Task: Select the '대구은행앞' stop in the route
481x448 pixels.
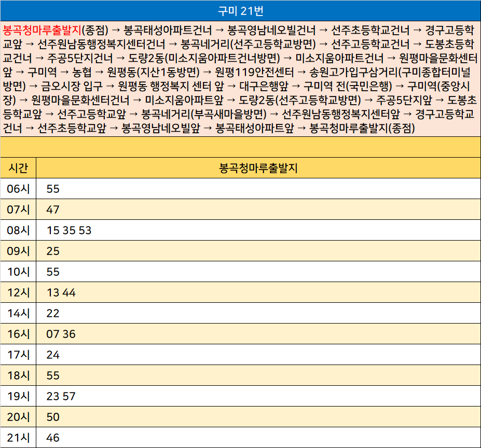Action: (264, 86)
